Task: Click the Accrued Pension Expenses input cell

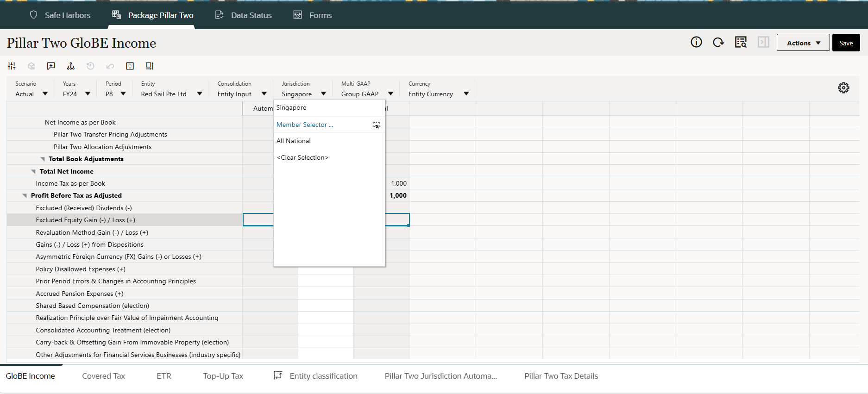Action: 326,294
